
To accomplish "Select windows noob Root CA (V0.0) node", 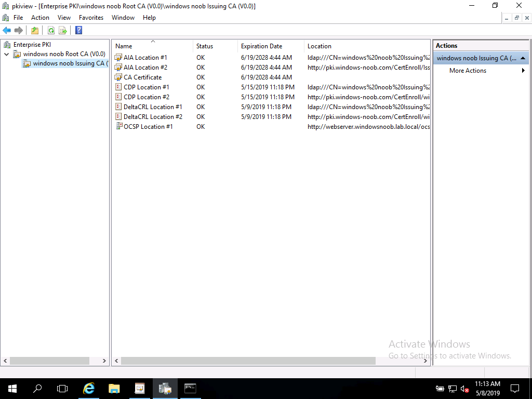I will [x=64, y=54].
